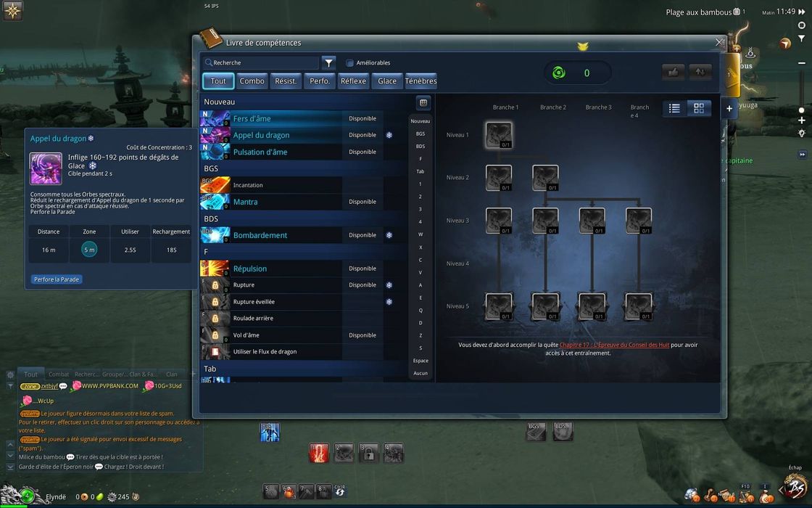Image resolution: width=812 pixels, height=508 pixels.
Task: Click the hotbar skill in slot 1
Action: tap(319, 453)
